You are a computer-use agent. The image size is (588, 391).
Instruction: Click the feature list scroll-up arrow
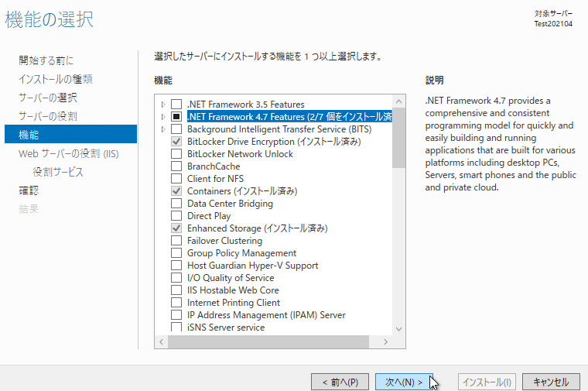pyautogui.click(x=398, y=101)
